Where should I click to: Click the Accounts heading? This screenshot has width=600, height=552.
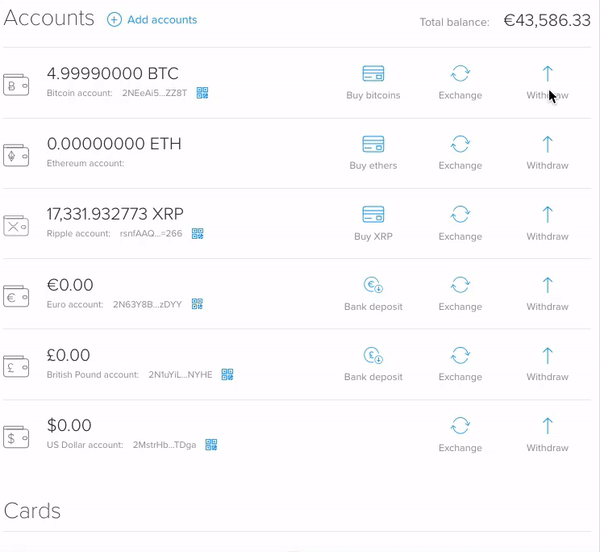click(x=49, y=18)
